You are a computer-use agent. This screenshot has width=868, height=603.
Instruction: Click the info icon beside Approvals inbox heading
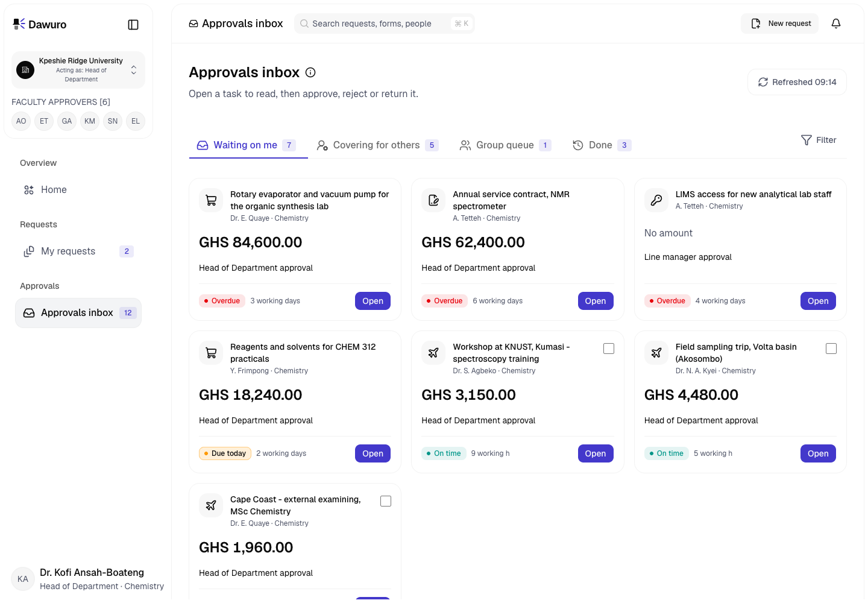click(310, 72)
